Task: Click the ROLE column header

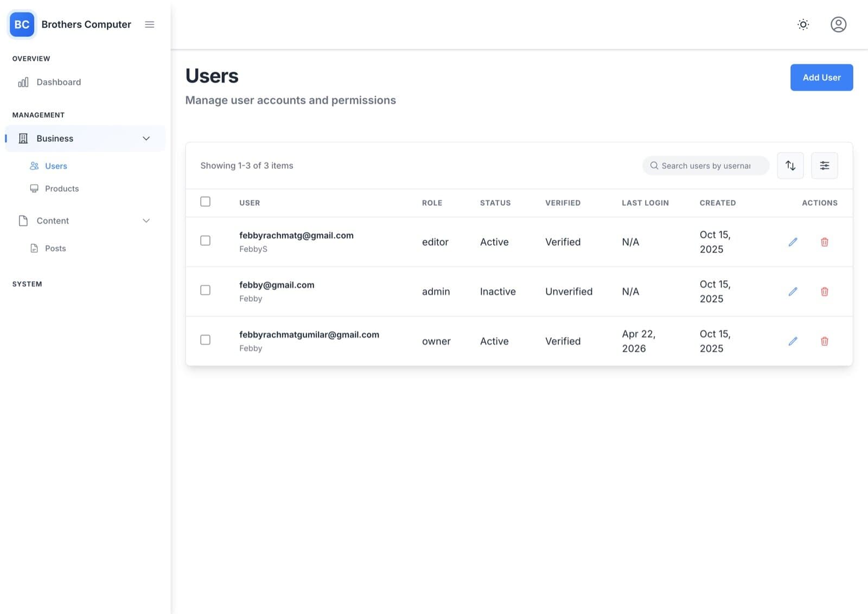Action: 432,203
